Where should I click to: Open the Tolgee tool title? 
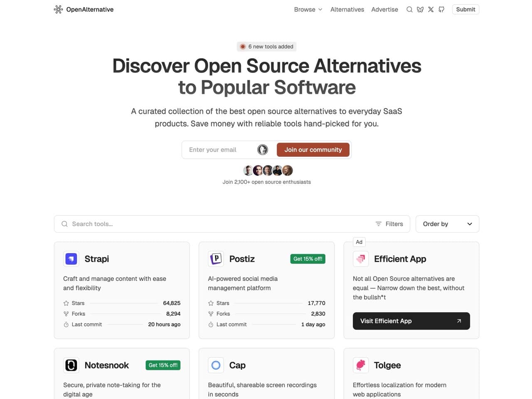point(387,365)
